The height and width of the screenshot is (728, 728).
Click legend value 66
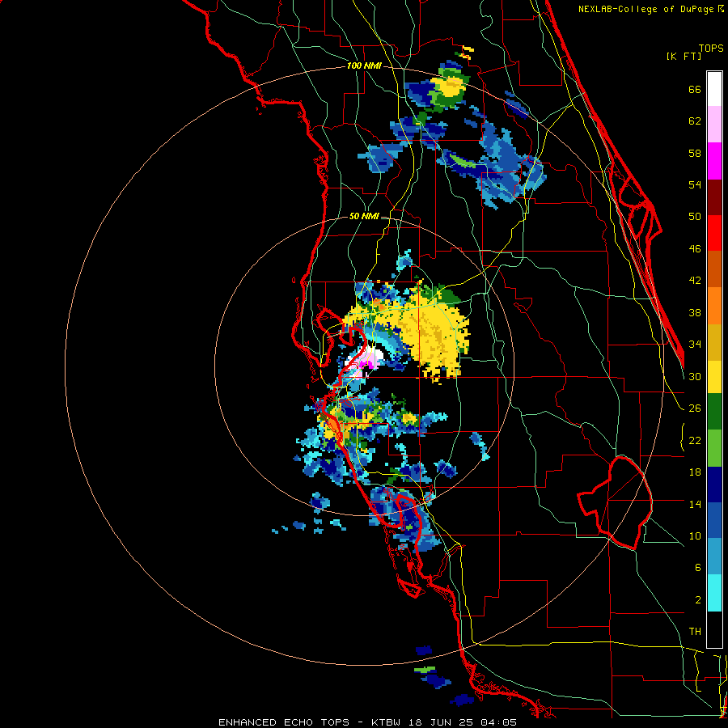pos(695,89)
